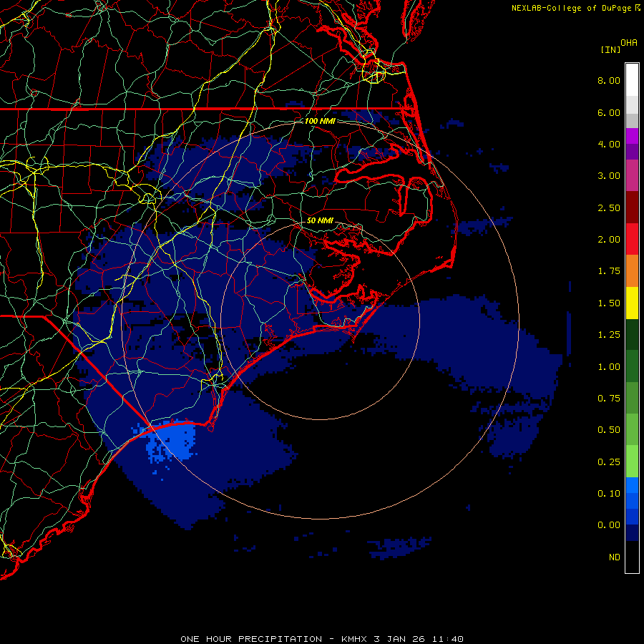Click the ND legend label
This screenshot has width=644, height=644.
615,557
